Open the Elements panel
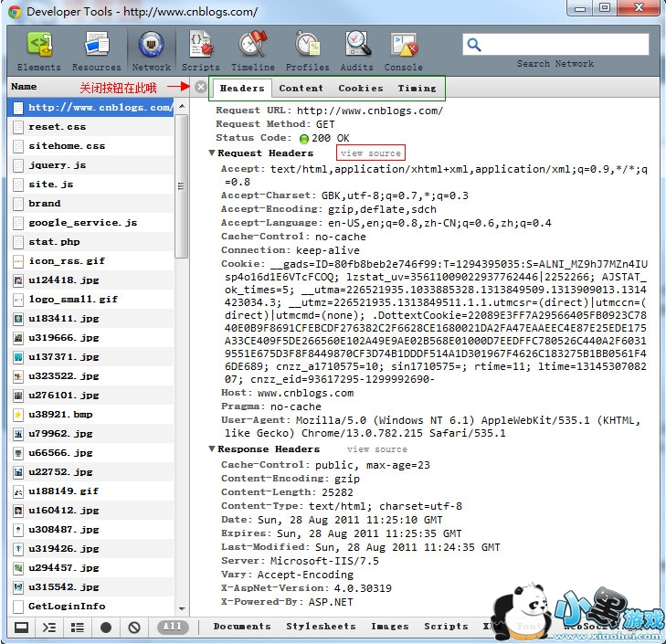 [x=38, y=50]
